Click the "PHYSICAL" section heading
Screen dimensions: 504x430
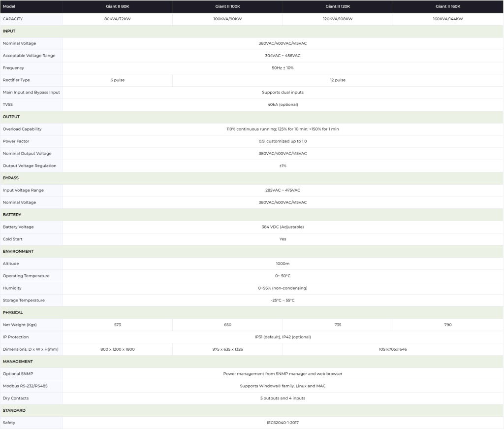[x=13, y=312]
